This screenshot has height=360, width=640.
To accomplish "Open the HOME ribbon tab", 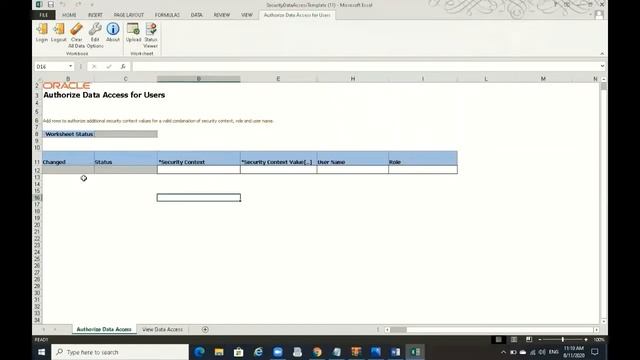I will pyautogui.click(x=69, y=15).
